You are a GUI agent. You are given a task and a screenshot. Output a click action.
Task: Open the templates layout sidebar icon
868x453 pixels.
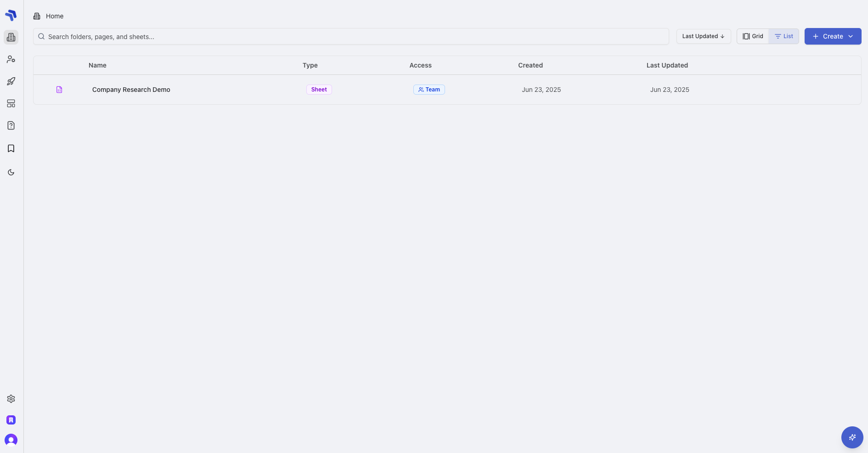(11, 103)
